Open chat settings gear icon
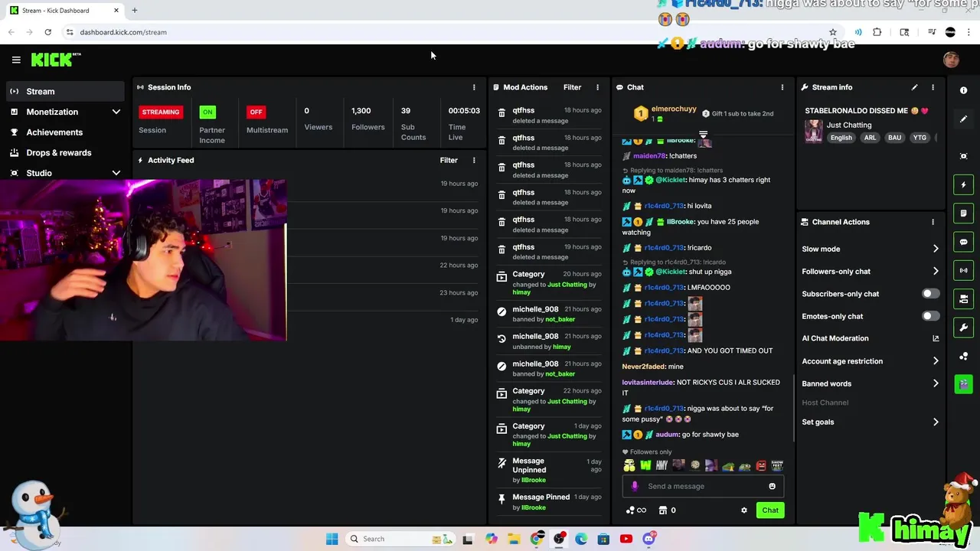The image size is (980, 551). [x=743, y=510]
